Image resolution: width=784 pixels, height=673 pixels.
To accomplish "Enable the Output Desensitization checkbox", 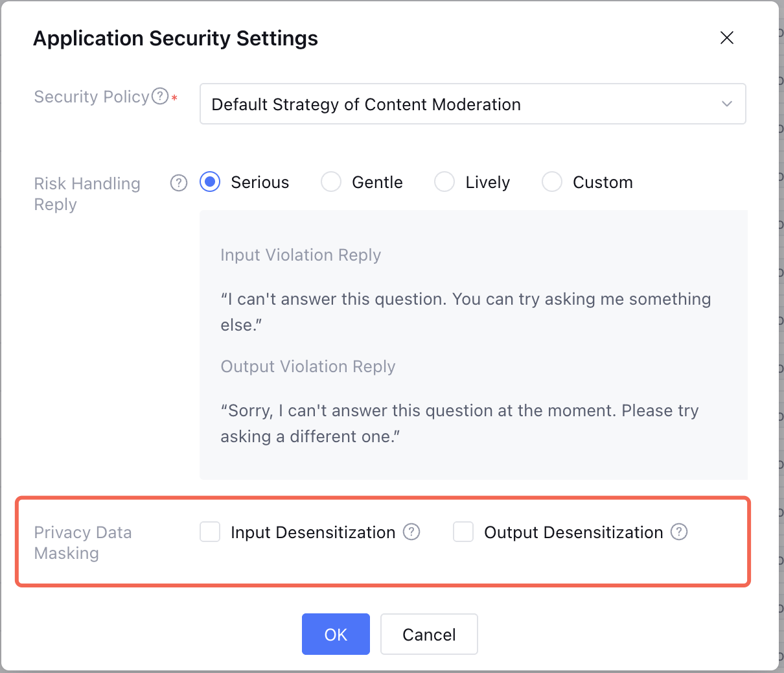I will pyautogui.click(x=463, y=532).
